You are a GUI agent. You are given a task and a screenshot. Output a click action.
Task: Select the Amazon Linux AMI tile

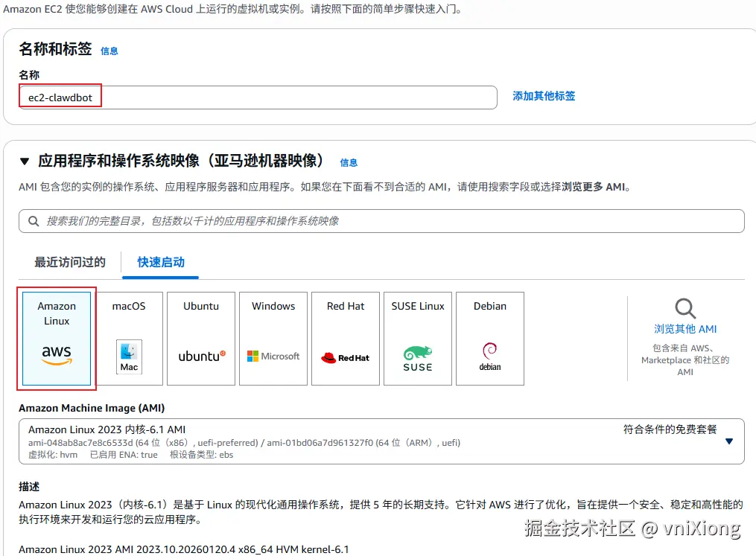(x=57, y=338)
